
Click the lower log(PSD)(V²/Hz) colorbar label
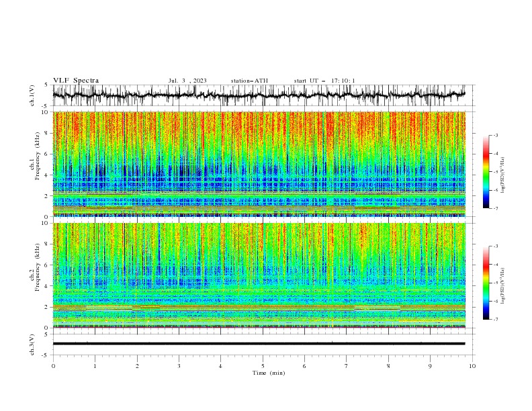point(502,286)
